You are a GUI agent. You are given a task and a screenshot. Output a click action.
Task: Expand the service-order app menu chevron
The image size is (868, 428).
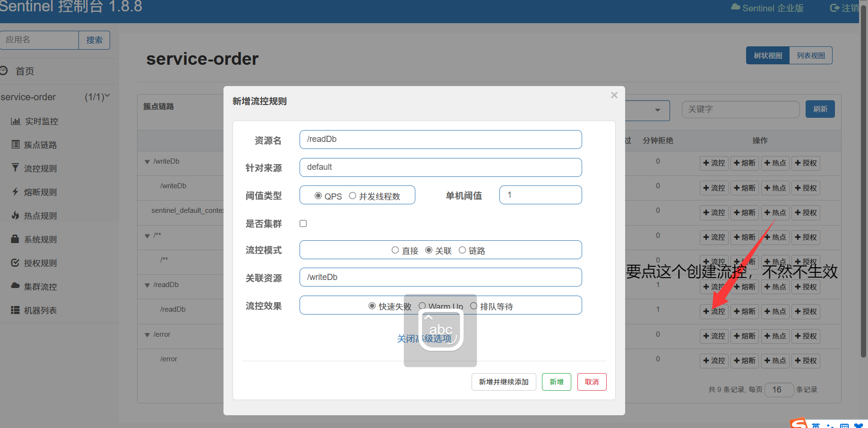107,96
